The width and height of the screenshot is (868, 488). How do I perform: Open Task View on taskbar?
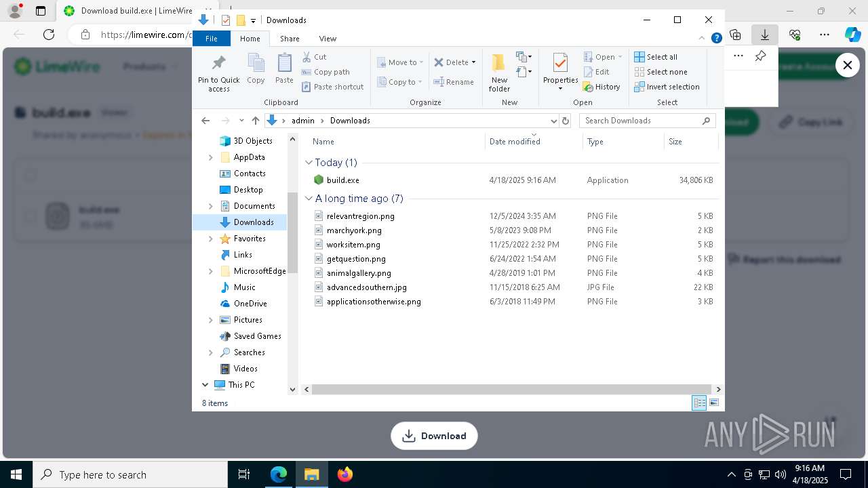tap(244, 474)
